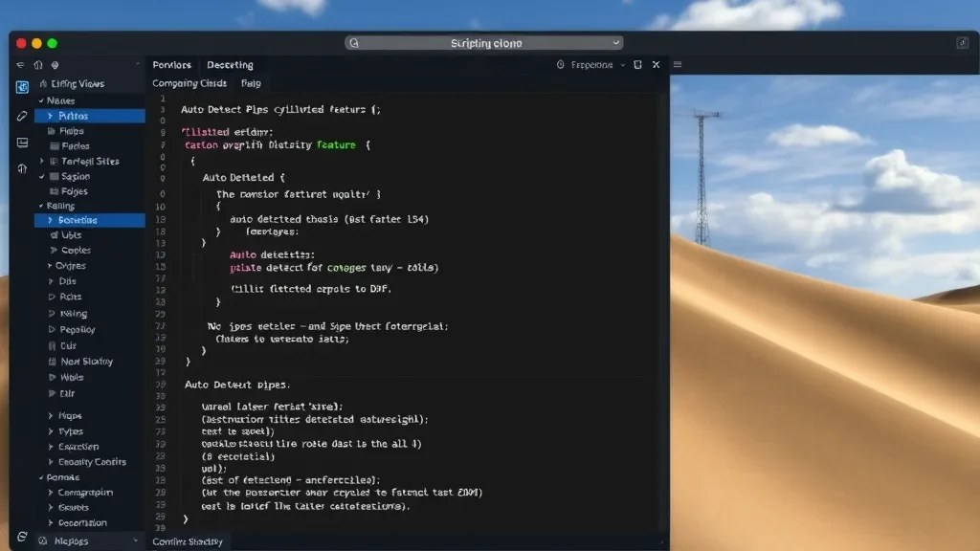Select the highlighted Serveting sidebar entry
Screen dimensions: 980x551
coord(89,220)
